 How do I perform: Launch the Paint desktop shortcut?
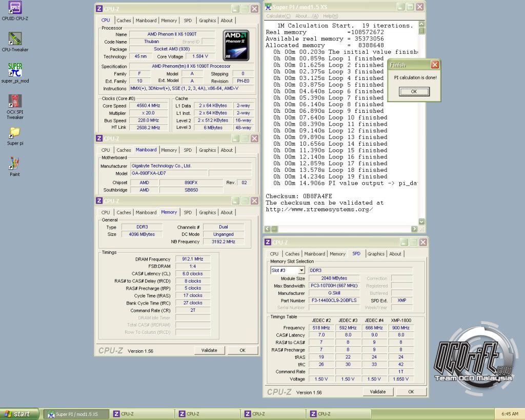point(15,164)
